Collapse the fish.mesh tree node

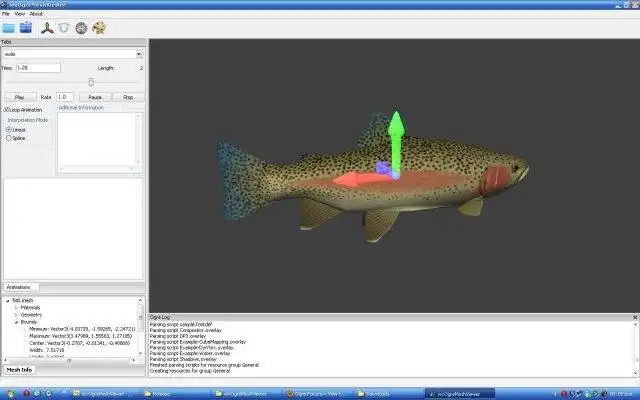[7, 300]
